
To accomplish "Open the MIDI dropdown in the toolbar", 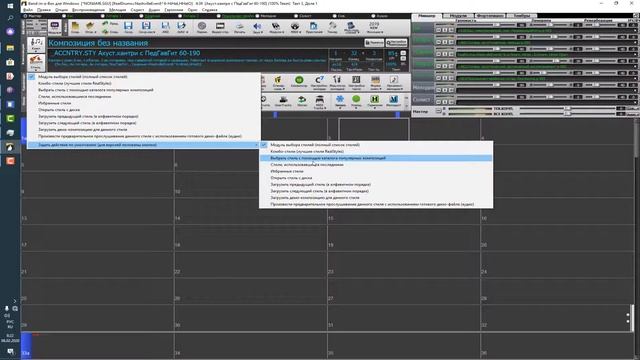I will [295, 28].
